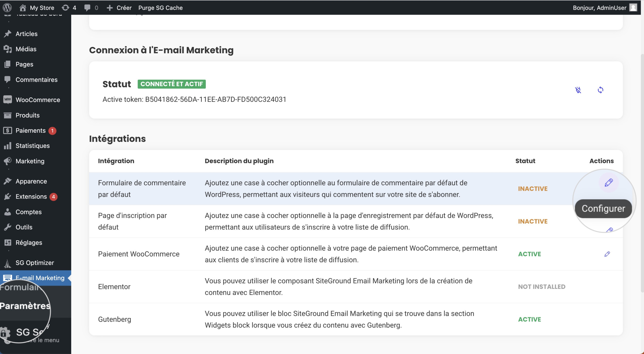Click the updates icon showing 4

(x=69, y=8)
